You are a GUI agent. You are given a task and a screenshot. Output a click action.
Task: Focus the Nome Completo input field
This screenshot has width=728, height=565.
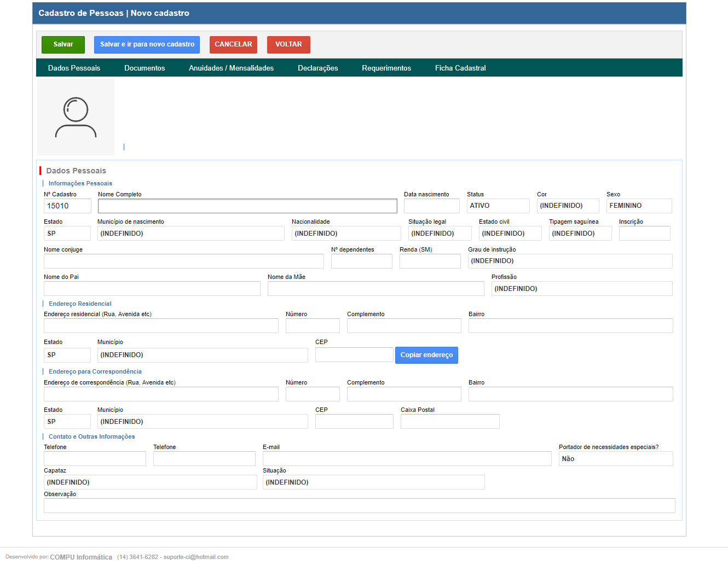(x=247, y=206)
